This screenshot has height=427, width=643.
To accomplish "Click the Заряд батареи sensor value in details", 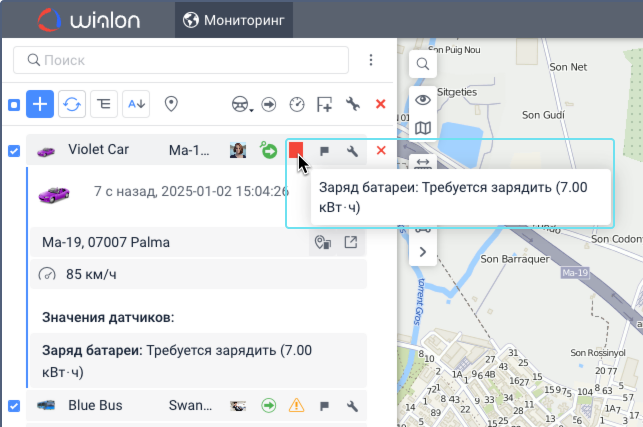I will [198, 361].
